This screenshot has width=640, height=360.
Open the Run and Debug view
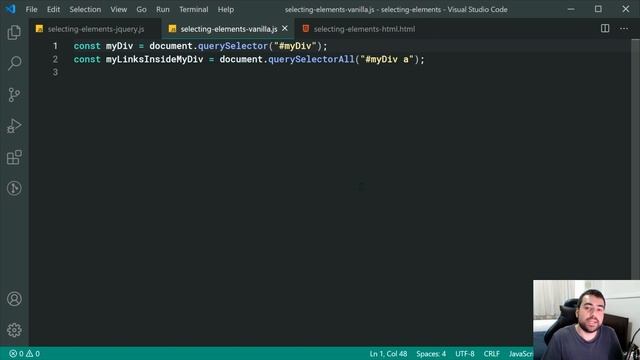[14, 126]
